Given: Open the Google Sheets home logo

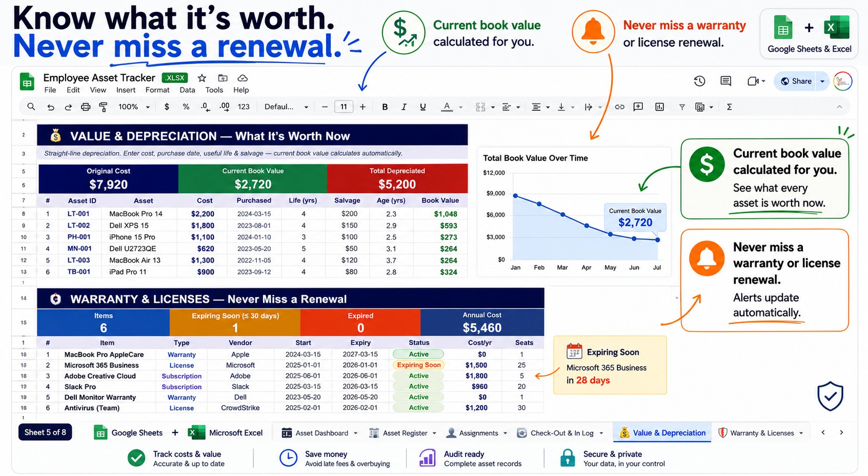Looking at the screenshot, I should (27, 82).
